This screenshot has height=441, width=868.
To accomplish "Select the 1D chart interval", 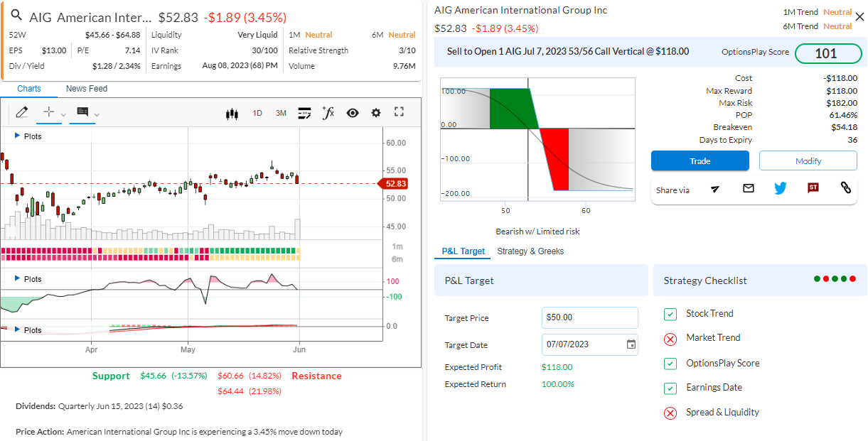I will click(x=257, y=113).
